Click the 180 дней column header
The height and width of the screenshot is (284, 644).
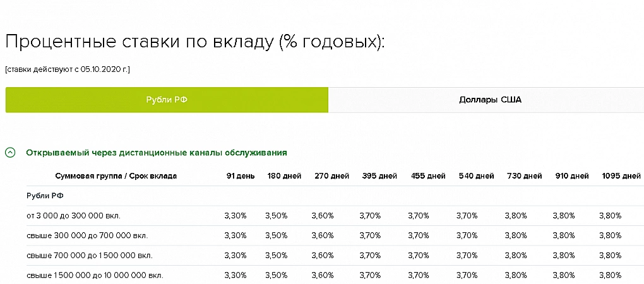(285, 176)
